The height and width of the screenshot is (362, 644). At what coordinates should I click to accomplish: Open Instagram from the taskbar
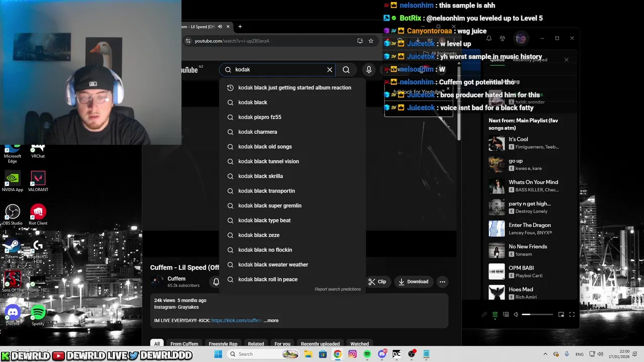point(352,354)
